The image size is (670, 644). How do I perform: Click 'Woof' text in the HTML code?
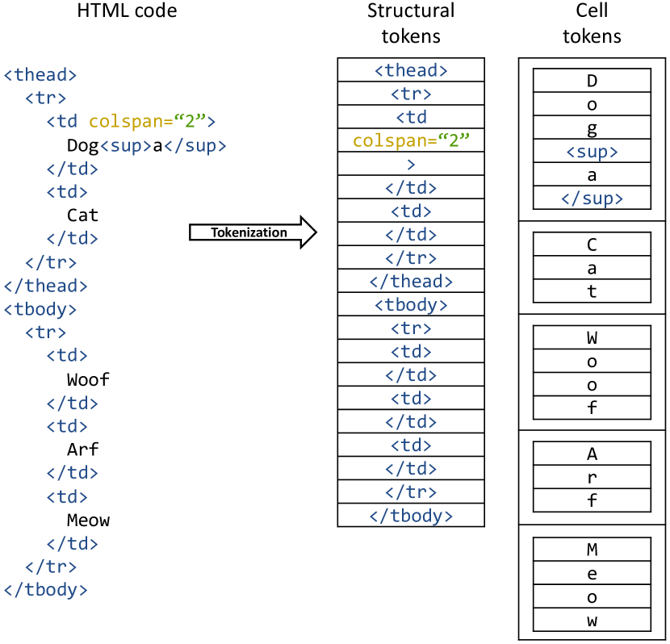(88, 379)
